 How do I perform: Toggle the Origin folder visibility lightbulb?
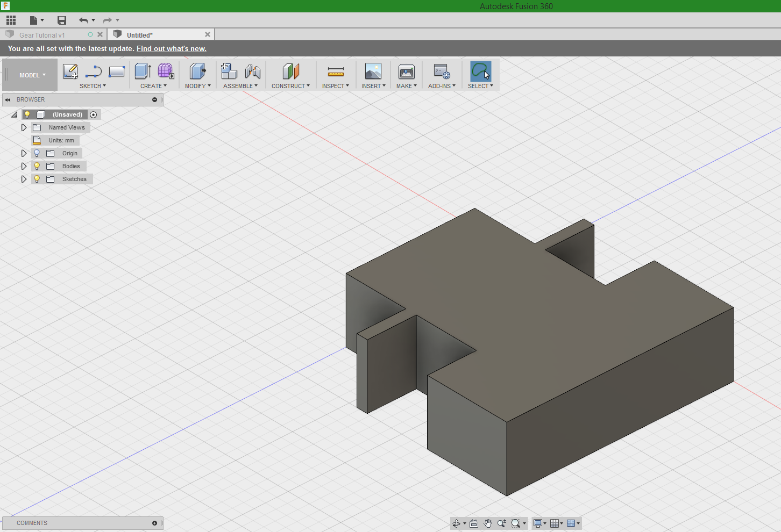point(36,153)
